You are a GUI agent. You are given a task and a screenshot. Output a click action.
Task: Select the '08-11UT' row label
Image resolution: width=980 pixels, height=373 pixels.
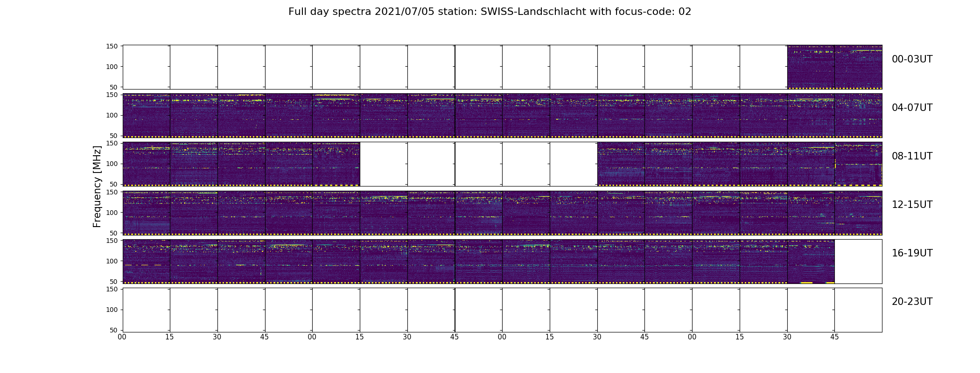click(912, 156)
